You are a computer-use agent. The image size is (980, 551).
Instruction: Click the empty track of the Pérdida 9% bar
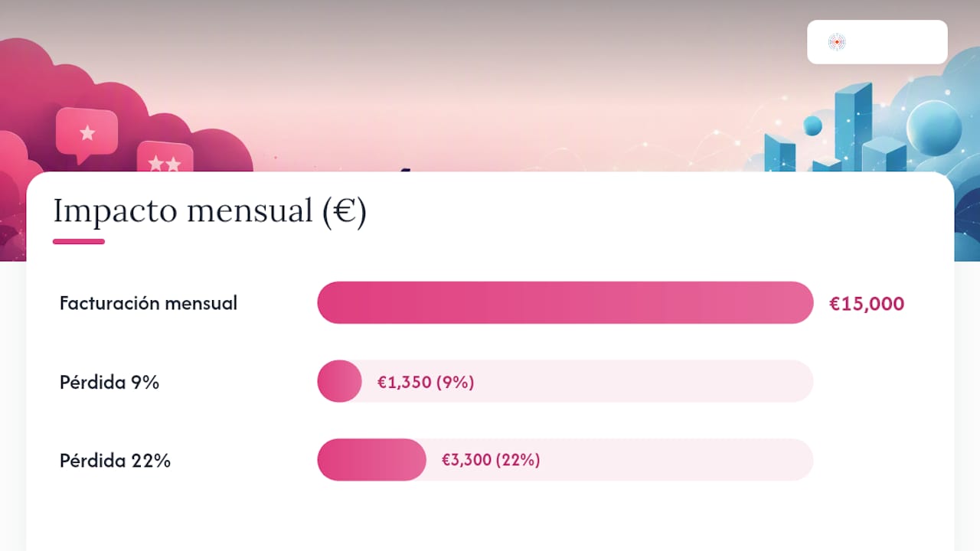coord(644,381)
